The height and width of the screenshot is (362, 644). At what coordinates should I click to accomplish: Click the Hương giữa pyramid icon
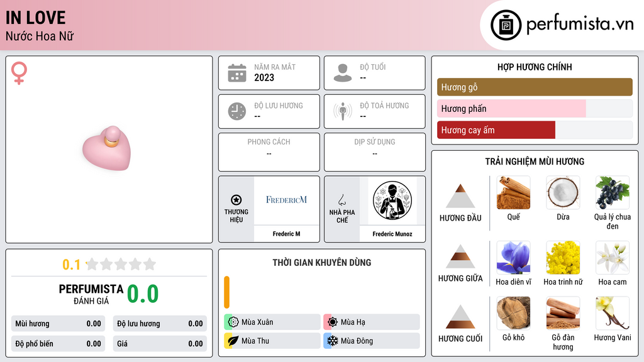point(460,256)
